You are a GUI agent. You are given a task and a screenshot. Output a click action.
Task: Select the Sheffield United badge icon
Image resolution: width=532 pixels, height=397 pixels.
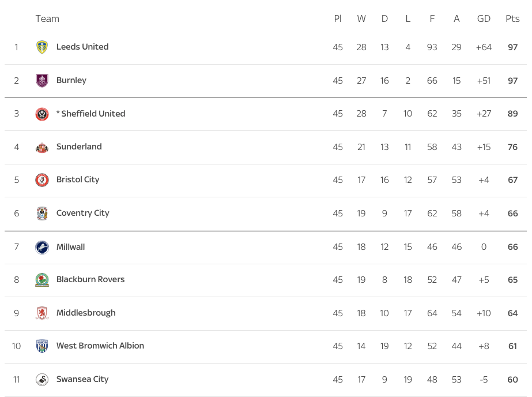(x=42, y=114)
